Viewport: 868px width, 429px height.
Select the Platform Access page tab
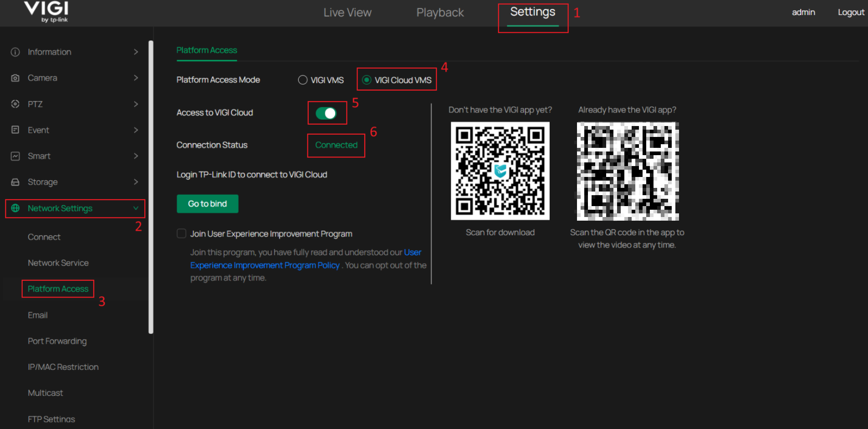tap(207, 50)
